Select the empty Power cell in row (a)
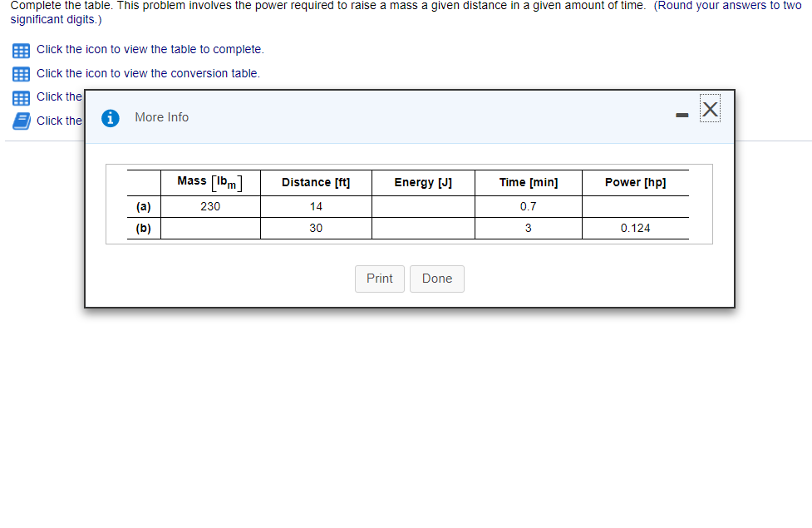Image resolution: width=812 pixels, height=528 pixels. (635, 206)
